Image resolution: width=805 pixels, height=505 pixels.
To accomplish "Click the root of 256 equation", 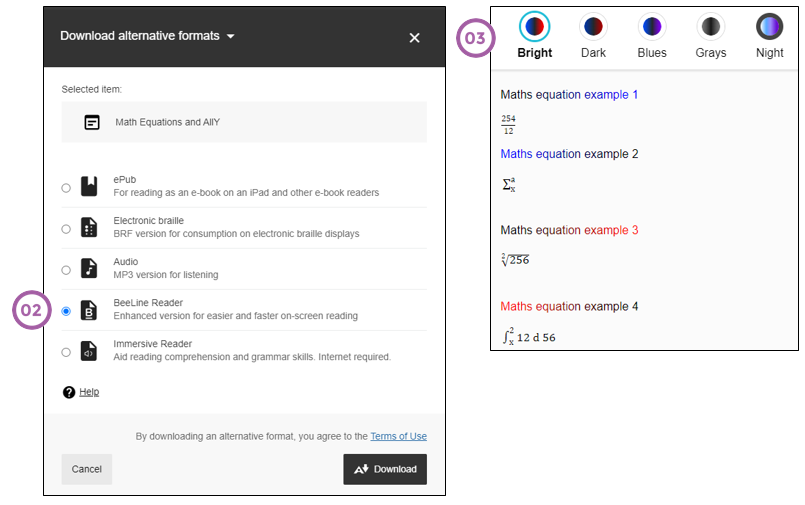I will [515, 259].
